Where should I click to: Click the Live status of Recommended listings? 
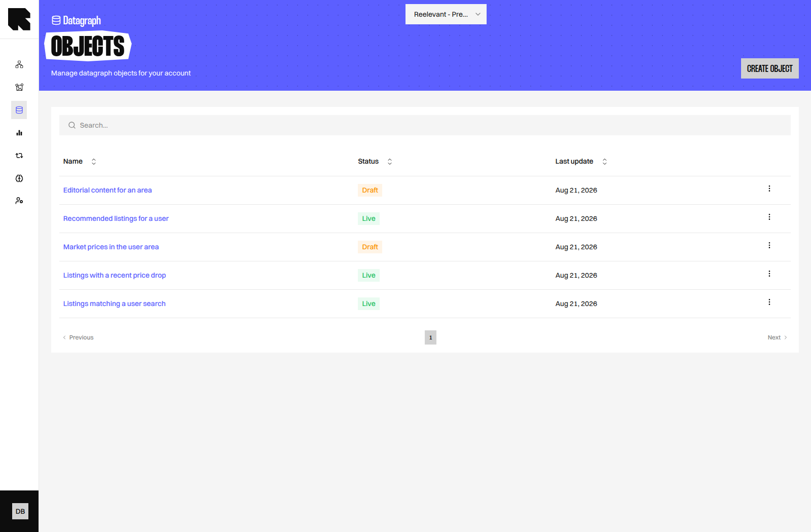coord(369,218)
